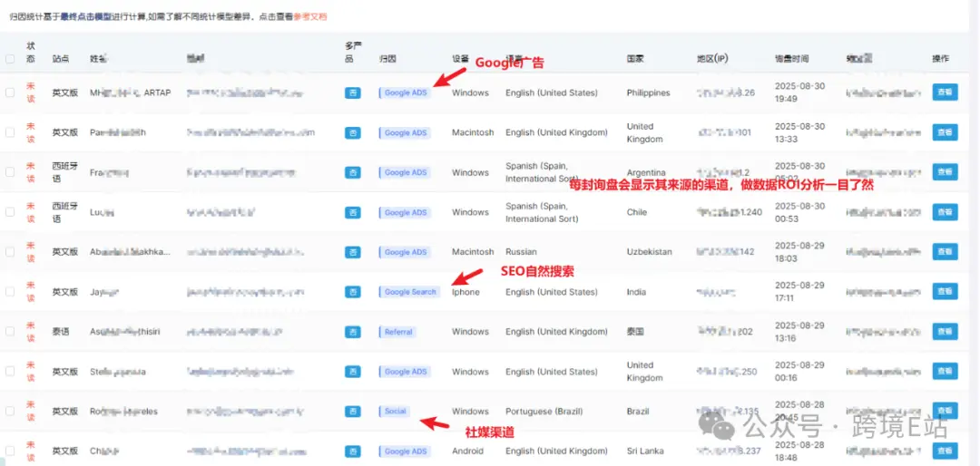Click the Portuguese (Brazil) language cell
This screenshot has width=980, height=466.
(x=544, y=411)
